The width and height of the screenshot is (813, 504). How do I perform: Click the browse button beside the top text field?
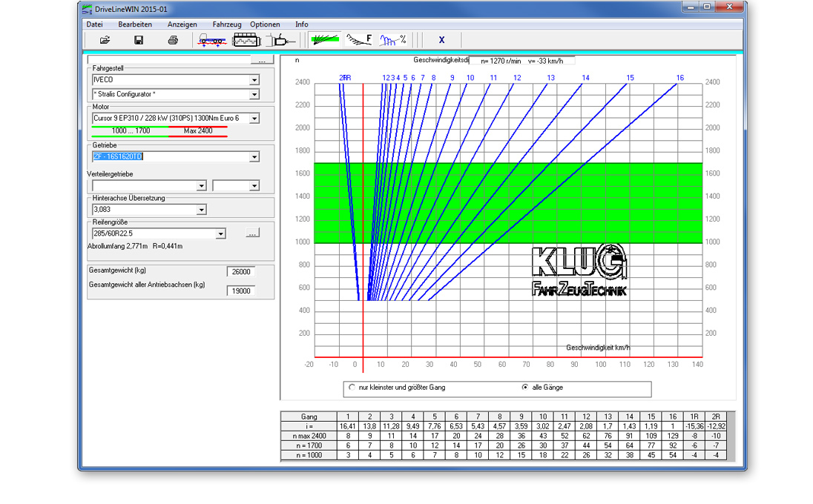pos(262,60)
